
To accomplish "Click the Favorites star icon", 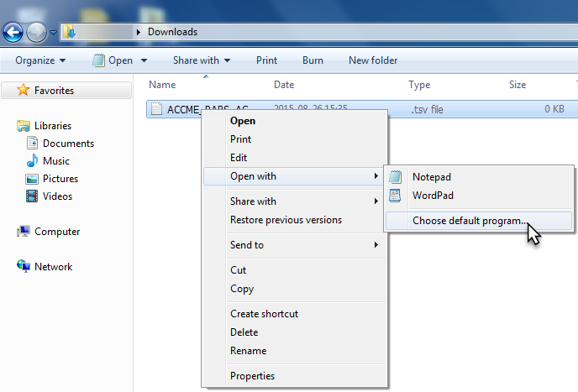I will point(24,90).
